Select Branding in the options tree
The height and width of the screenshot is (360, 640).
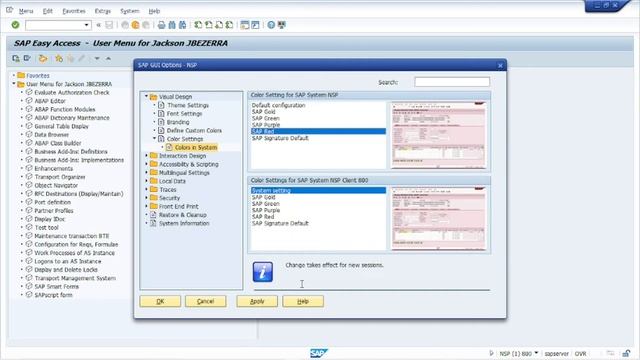[178, 122]
